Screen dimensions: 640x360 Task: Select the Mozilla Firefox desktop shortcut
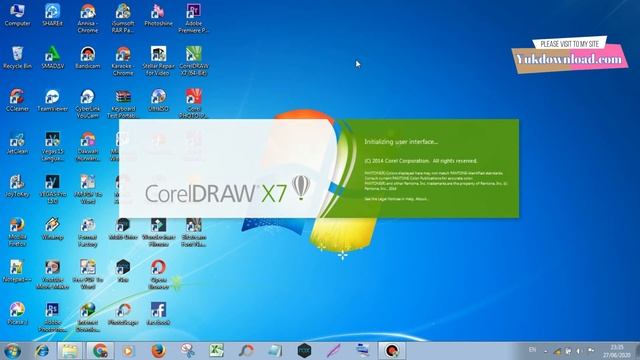pos(17,231)
